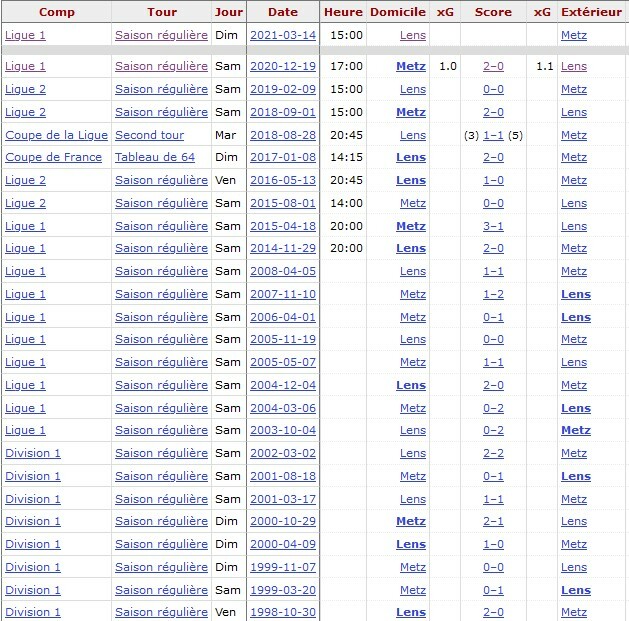This screenshot has width=629, height=621.
Task: Open the 2018-09-01 date link
Action: coord(283,112)
